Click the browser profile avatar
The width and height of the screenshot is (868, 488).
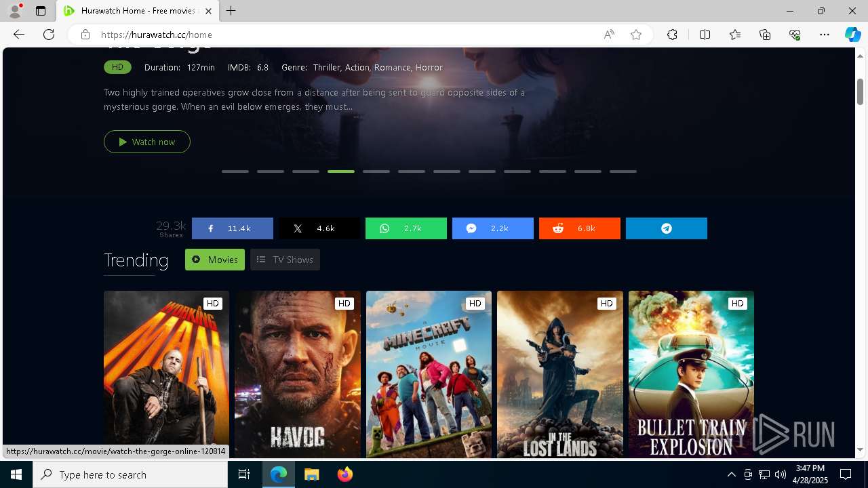(x=15, y=11)
